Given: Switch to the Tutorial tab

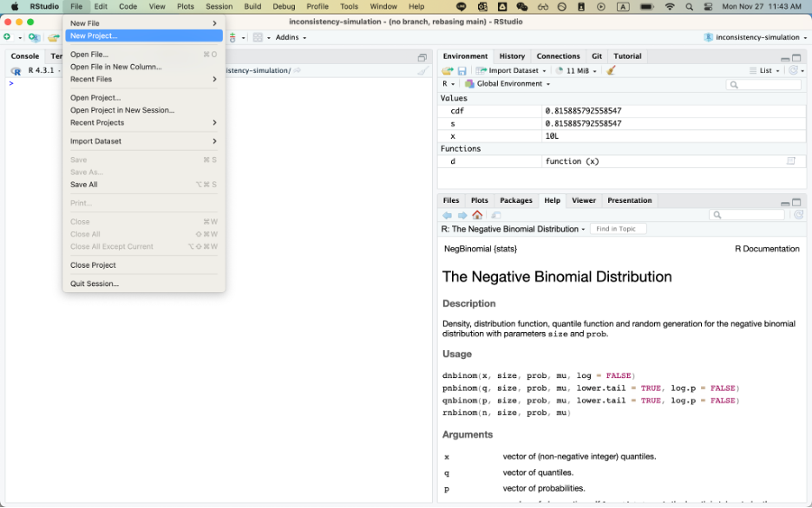Looking at the screenshot, I should pyautogui.click(x=627, y=56).
